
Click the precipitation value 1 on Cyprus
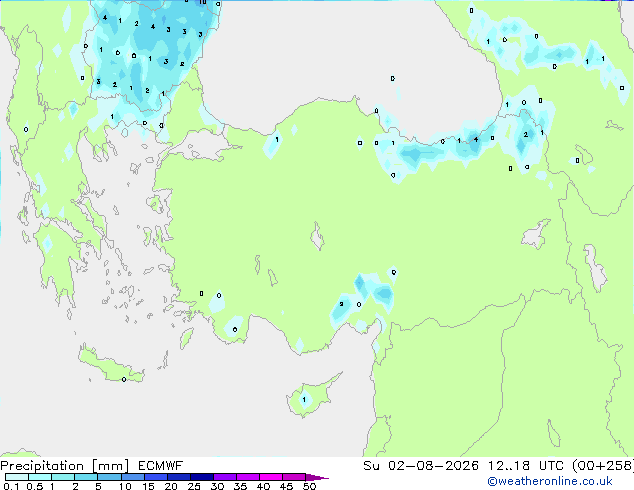pos(304,400)
